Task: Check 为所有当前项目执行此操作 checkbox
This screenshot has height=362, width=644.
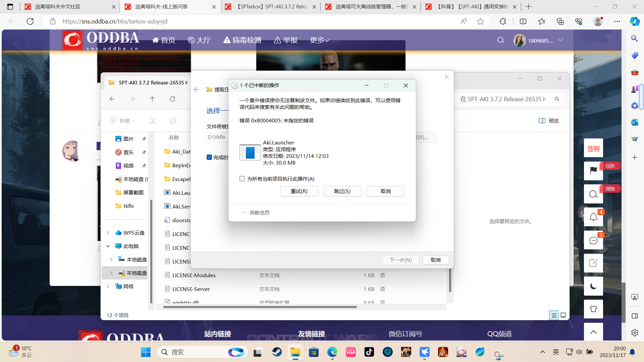Action: click(x=242, y=179)
